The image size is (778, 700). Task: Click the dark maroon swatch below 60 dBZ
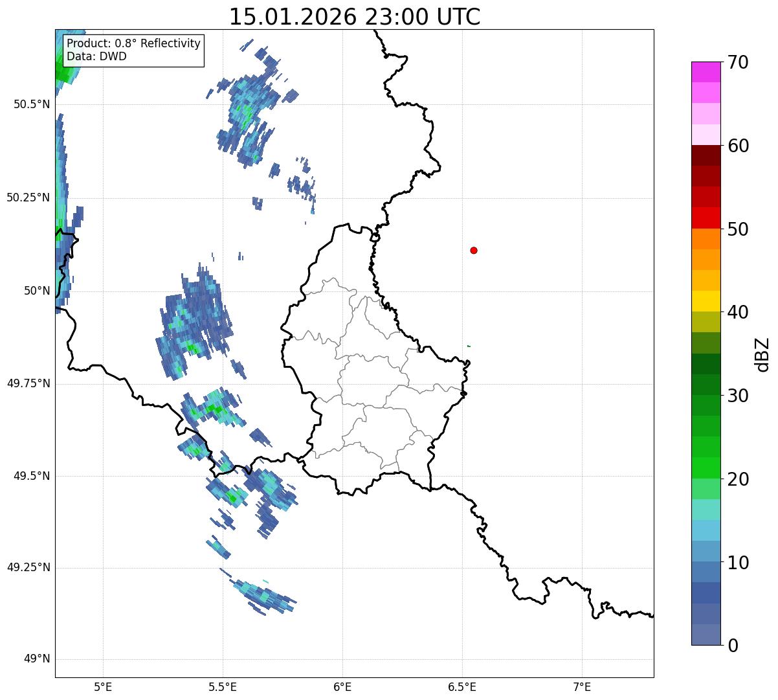(706, 155)
